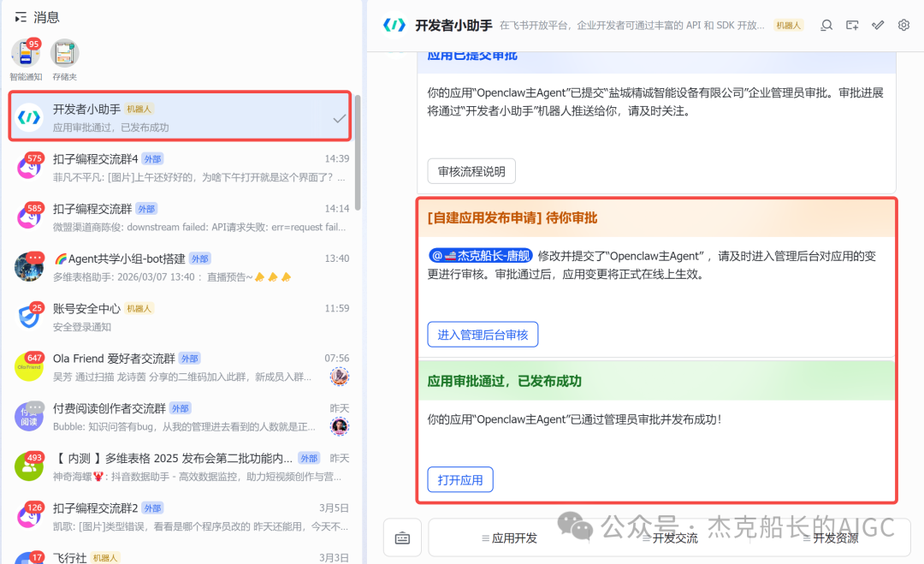Collapse the 消息 sidebar menu icon

[21, 17]
